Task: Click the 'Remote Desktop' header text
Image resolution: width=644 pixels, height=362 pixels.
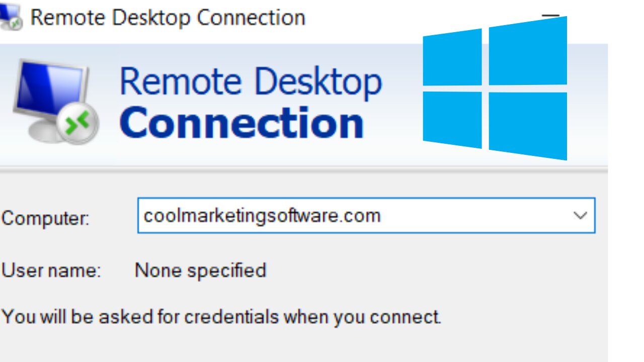Action: click(x=252, y=79)
